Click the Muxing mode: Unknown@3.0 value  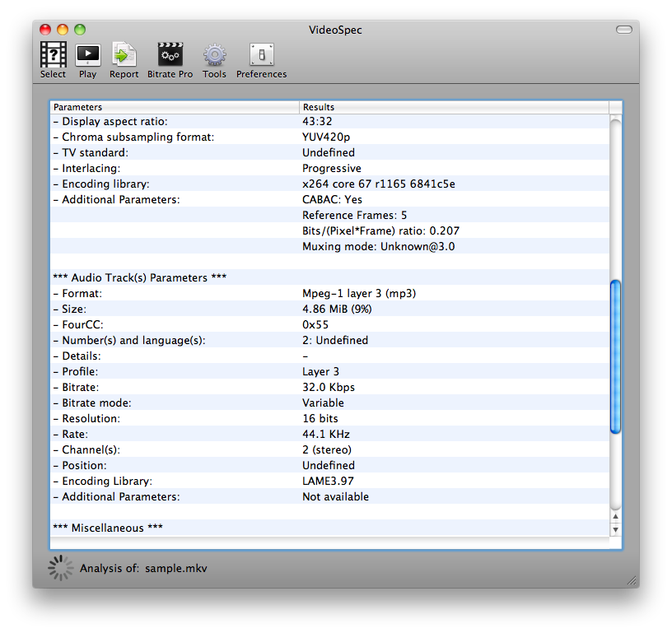point(379,246)
